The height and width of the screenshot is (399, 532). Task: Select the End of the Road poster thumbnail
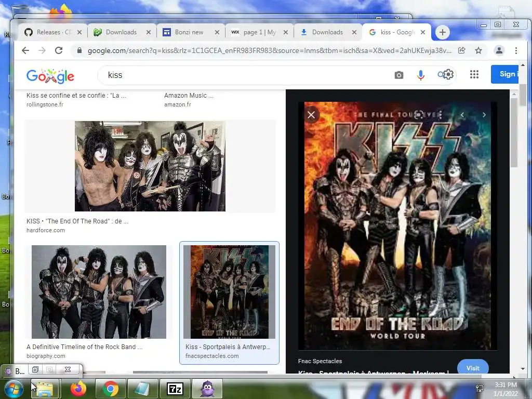[x=229, y=292]
